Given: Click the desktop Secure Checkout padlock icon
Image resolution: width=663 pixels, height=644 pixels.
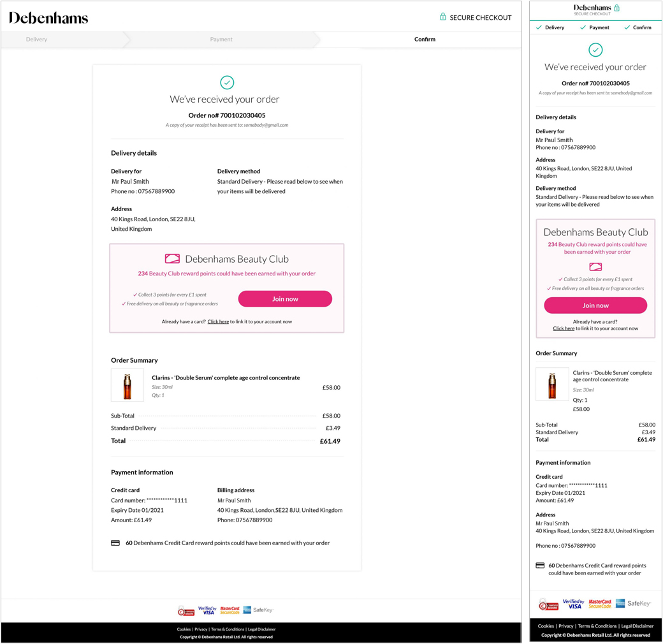Looking at the screenshot, I should point(443,17).
